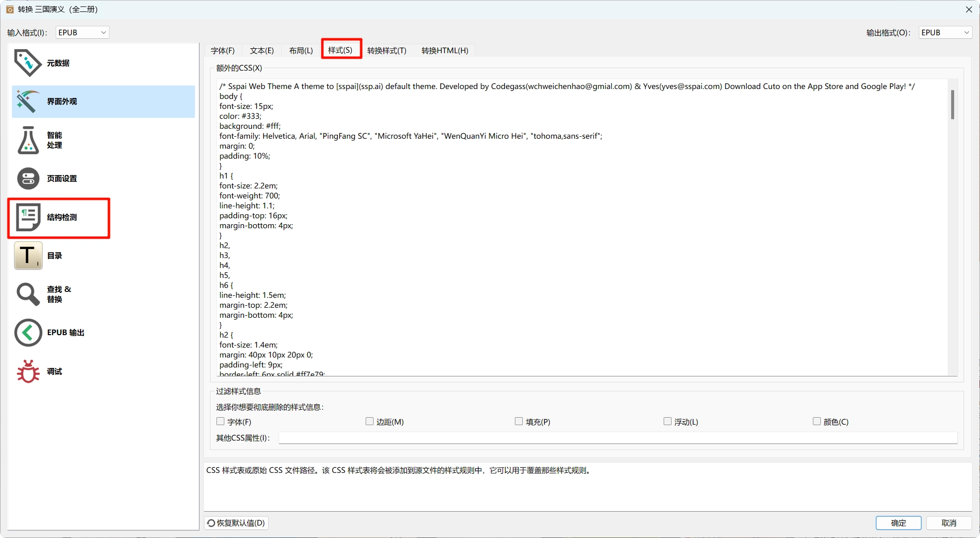The image size is (980, 538).
Task: Click the 恢复默认值(D) restore defaults button
Action: coord(236,523)
